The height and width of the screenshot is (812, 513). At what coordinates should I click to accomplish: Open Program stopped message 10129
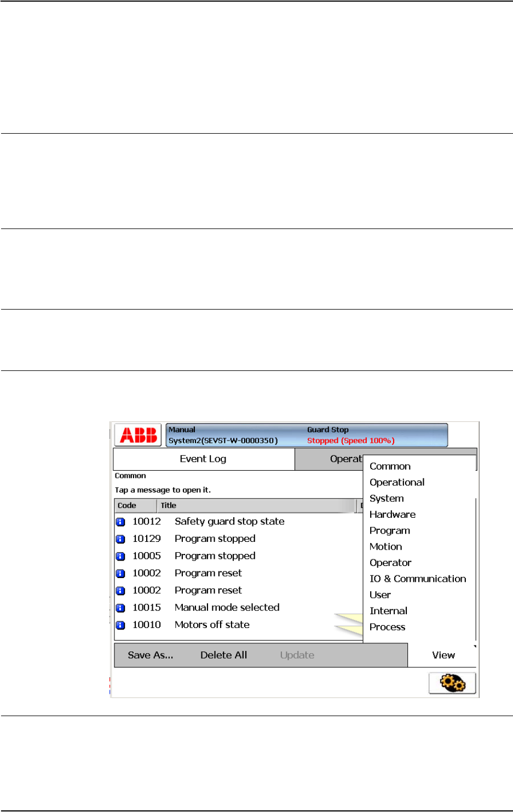coord(215,539)
